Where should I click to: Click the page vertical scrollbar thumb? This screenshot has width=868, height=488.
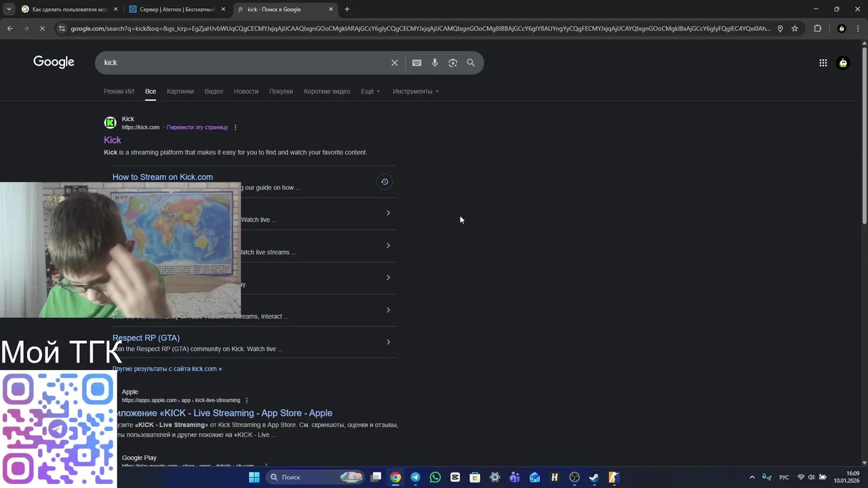864,136
